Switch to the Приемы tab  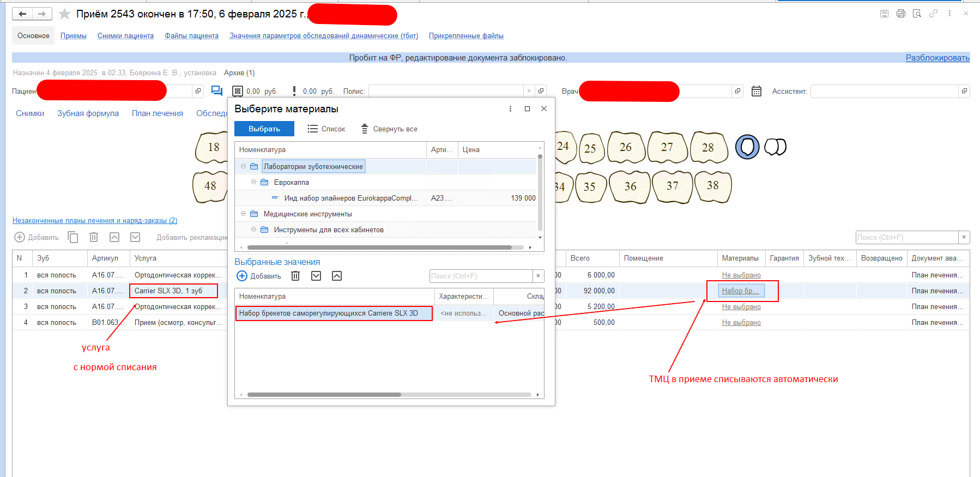[74, 36]
